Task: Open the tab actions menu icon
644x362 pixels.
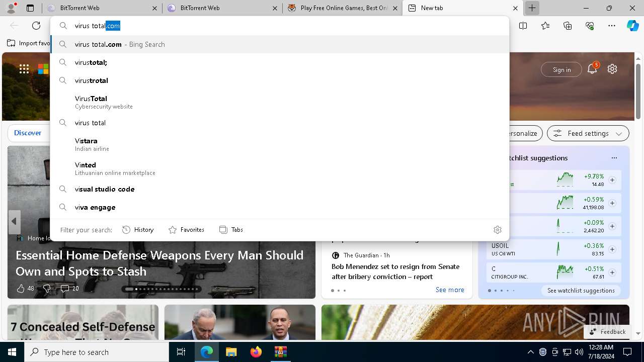Action: [30, 8]
